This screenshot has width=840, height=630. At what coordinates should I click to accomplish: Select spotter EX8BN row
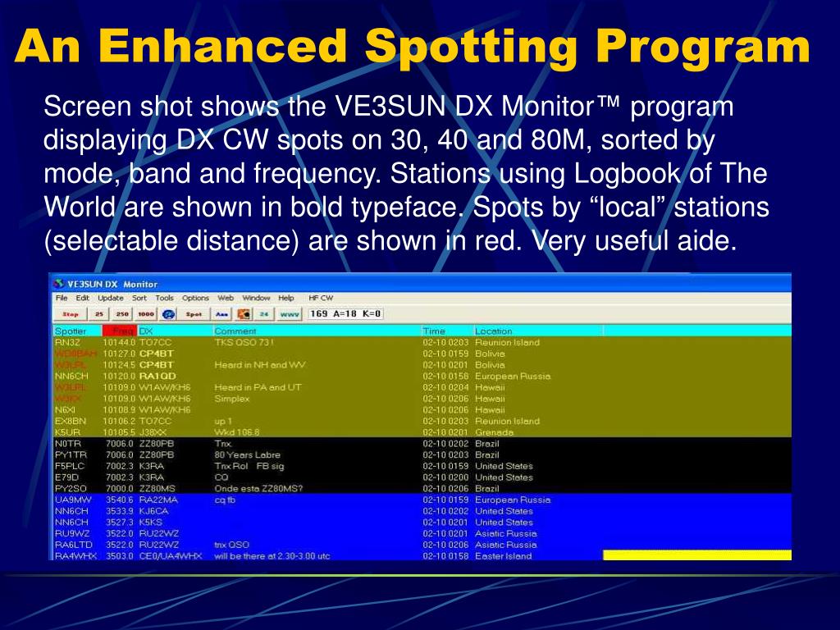(x=71, y=421)
